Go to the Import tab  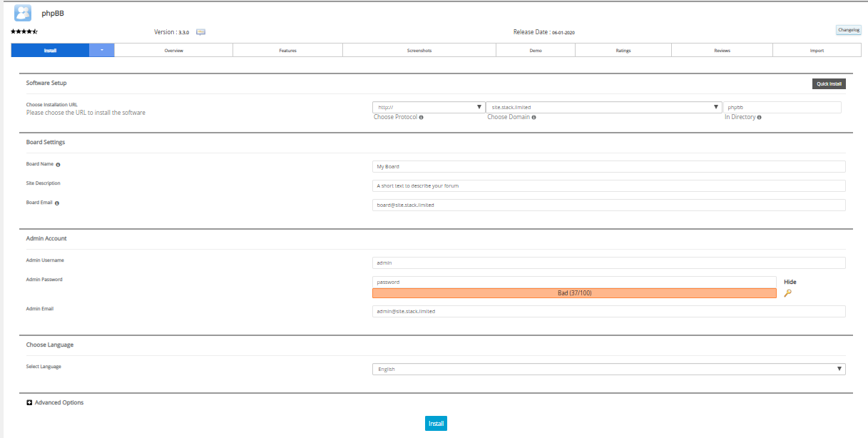(x=817, y=50)
